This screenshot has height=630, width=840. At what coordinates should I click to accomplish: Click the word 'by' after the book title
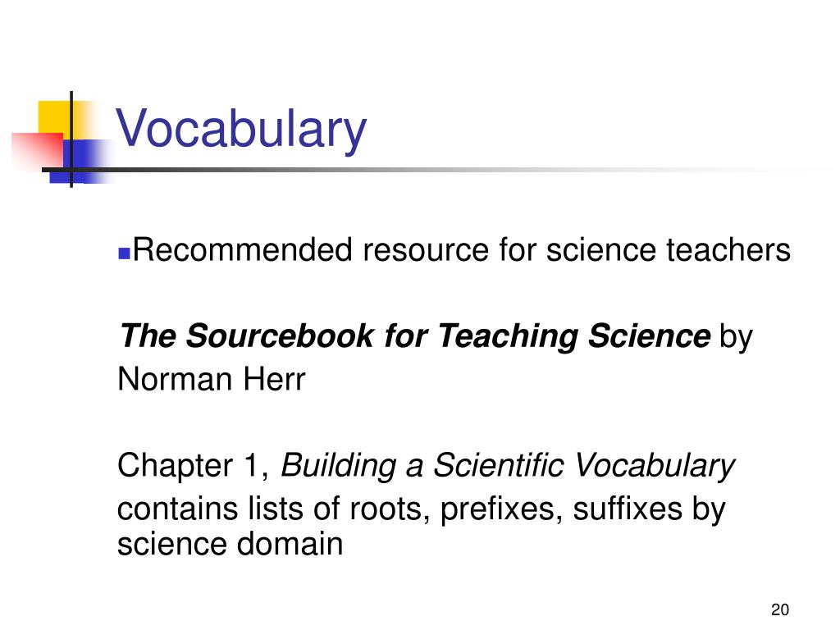pyautogui.click(x=736, y=338)
